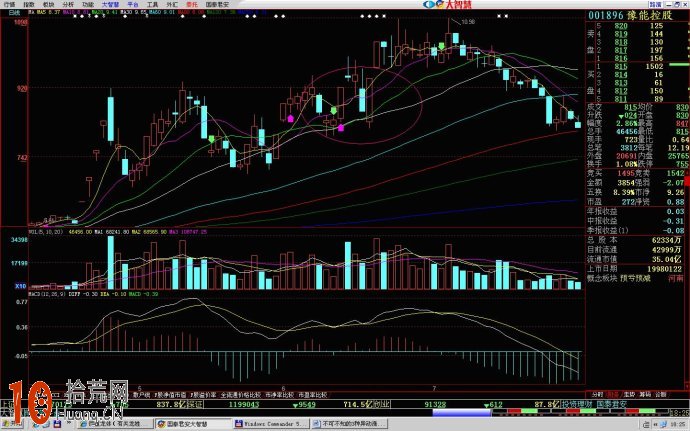Click the 10.98 high price label
The width and height of the screenshot is (690, 431).
[468, 22]
